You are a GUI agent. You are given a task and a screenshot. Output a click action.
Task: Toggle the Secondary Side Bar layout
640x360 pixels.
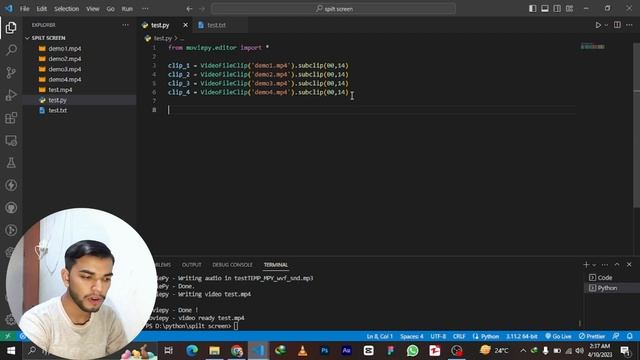557,9
